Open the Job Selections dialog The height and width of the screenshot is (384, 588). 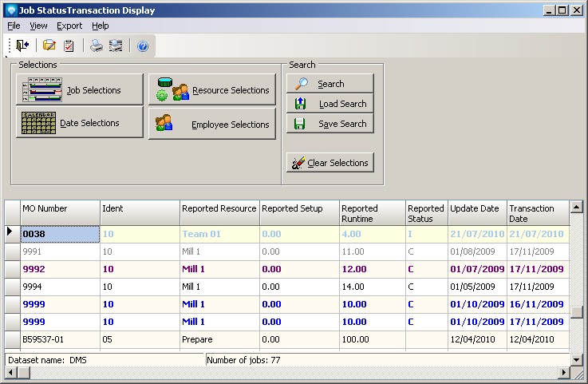pos(79,90)
